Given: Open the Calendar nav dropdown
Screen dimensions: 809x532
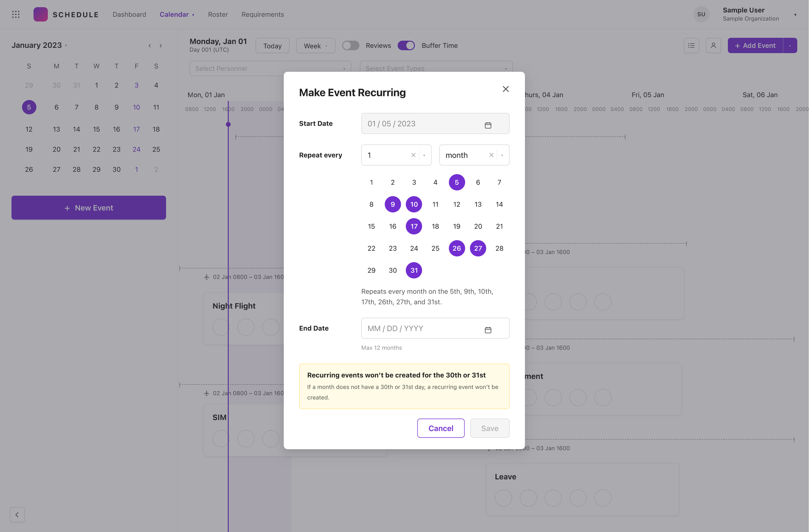Looking at the screenshot, I should tap(177, 14).
